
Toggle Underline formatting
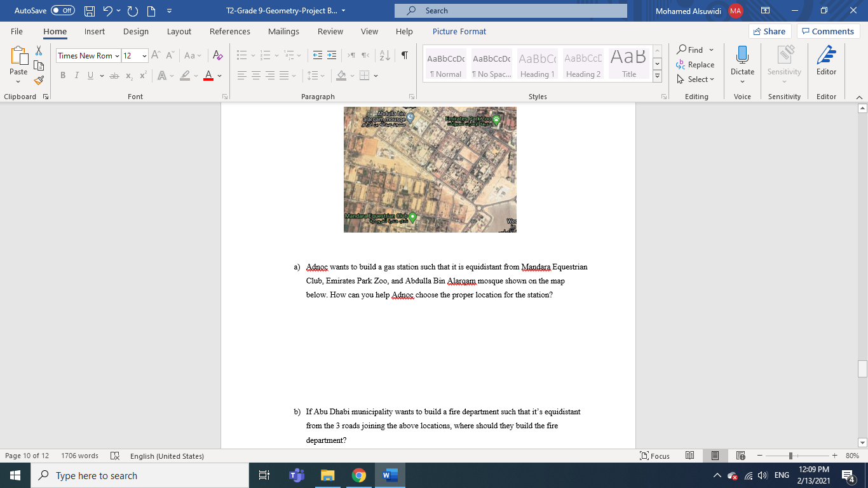point(90,76)
